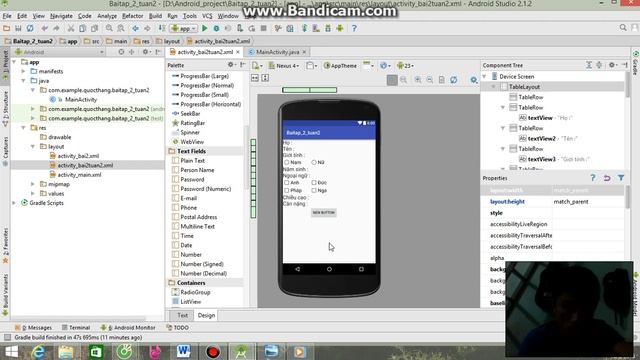Run the app with green play button

click(x=205, y=28)
